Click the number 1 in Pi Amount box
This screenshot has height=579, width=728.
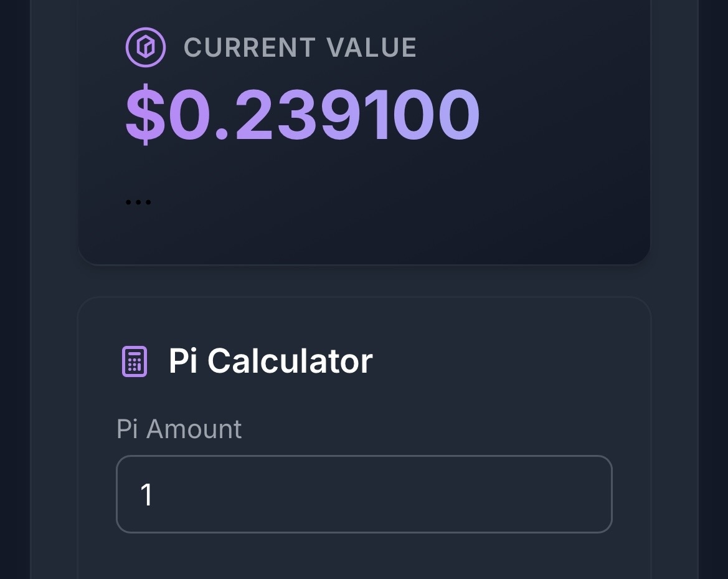[147, 495]
